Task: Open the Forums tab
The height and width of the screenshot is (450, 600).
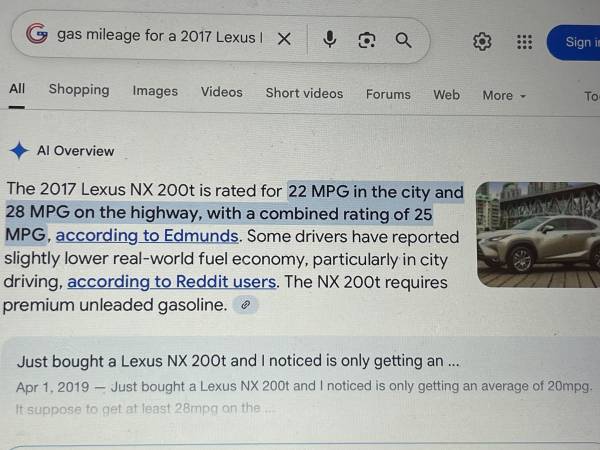Action: pyautogui.click(x=388, y=94)
